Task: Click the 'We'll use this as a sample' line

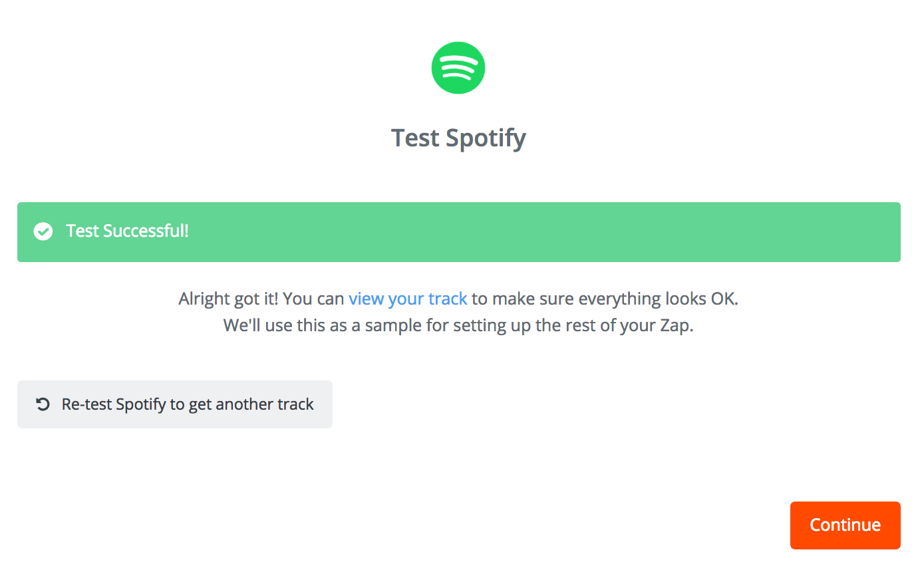Action: (458, 325)
